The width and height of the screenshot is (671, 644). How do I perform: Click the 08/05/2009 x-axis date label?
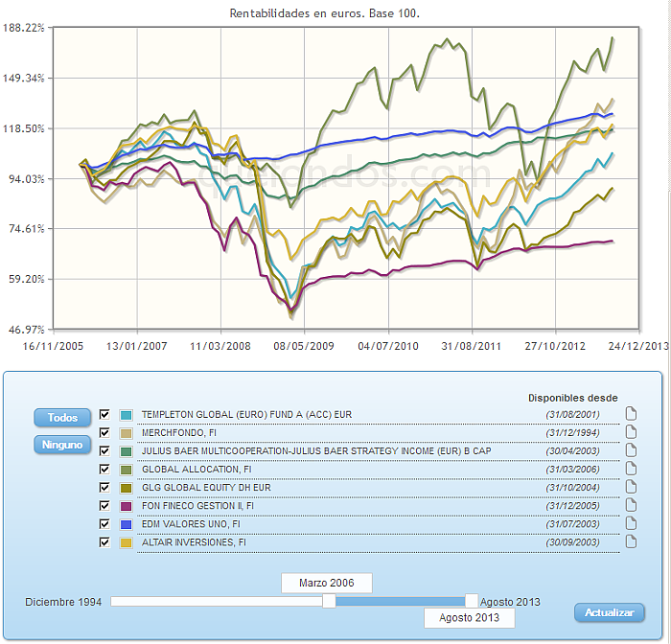coord(304,346)
